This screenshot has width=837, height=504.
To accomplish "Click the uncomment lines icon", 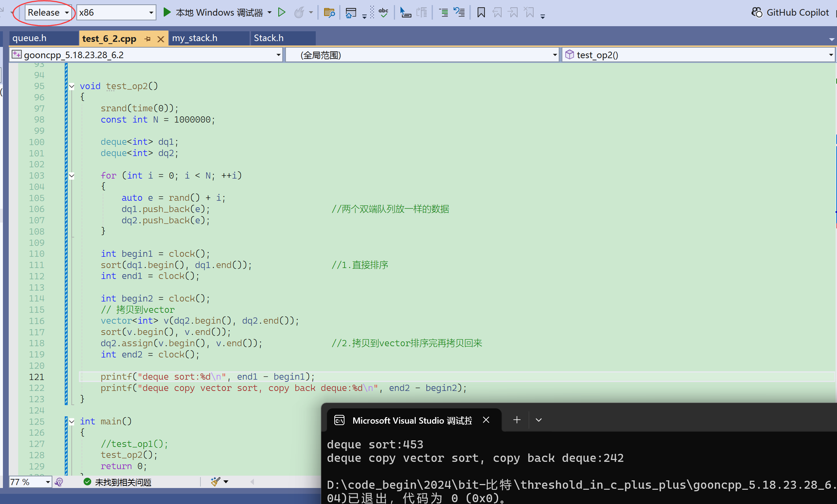I will pos(459,13).
